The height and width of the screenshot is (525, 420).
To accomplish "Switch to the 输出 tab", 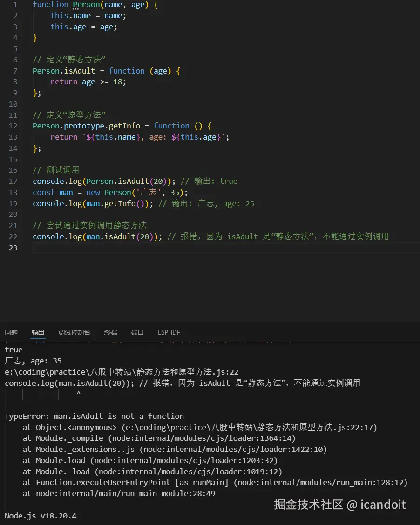I will (x=38, y=332).
